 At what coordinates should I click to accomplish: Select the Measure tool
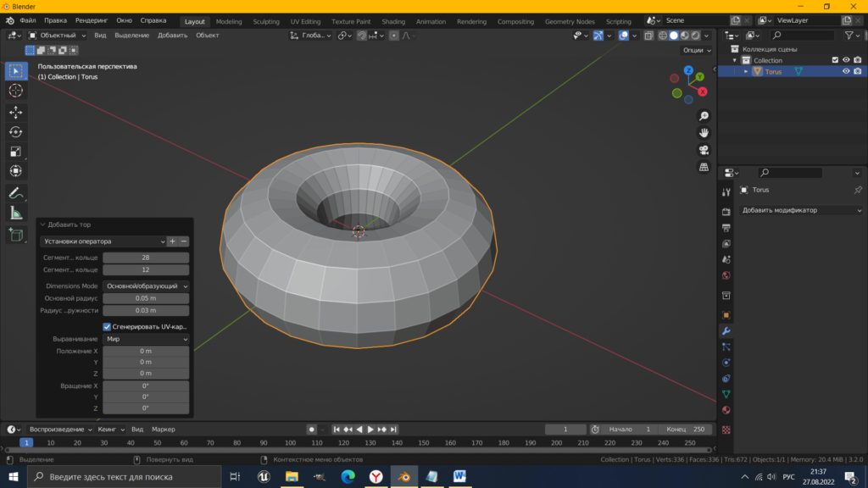[16, 213]
